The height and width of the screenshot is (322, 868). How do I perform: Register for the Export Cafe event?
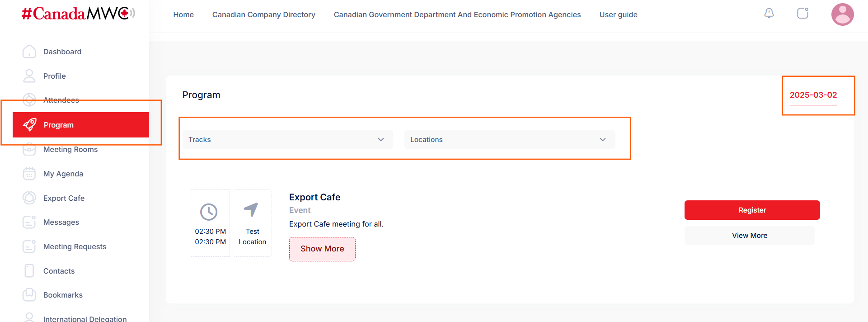(x=752, y=210)
